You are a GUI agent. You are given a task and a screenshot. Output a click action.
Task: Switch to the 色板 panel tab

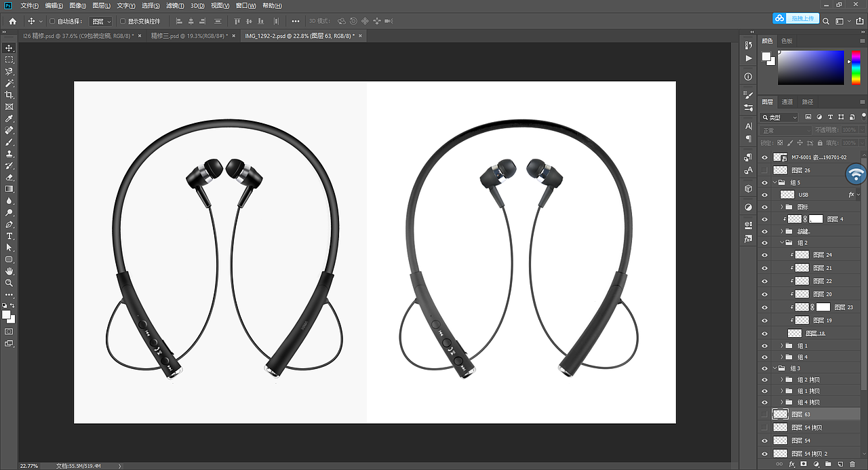tap(787, 41)
